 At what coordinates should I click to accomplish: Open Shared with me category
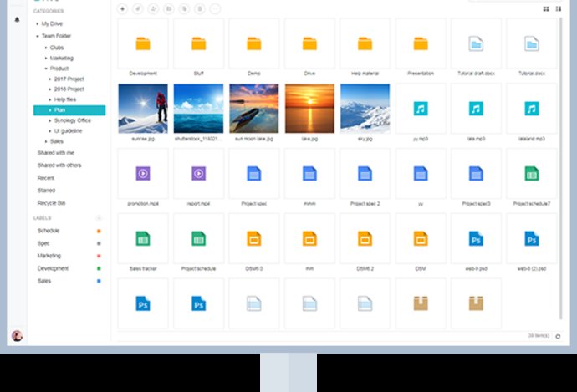(x=54, y=153)
